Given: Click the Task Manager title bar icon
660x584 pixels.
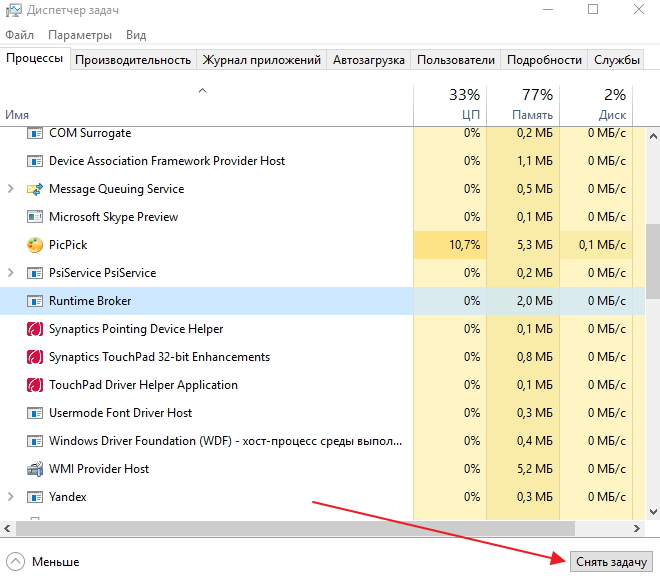Looking at the screenshot, I should coord(13,10).
